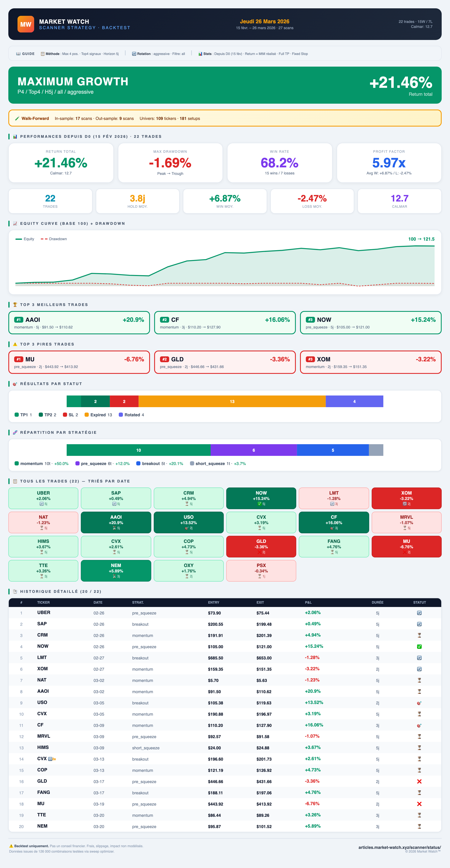
Task: Open the MU worst trade card
Action: (79, 362)
